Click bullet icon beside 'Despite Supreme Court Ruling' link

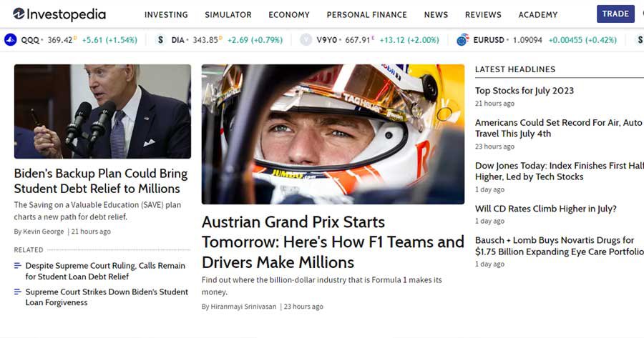(x=18, y=266)
